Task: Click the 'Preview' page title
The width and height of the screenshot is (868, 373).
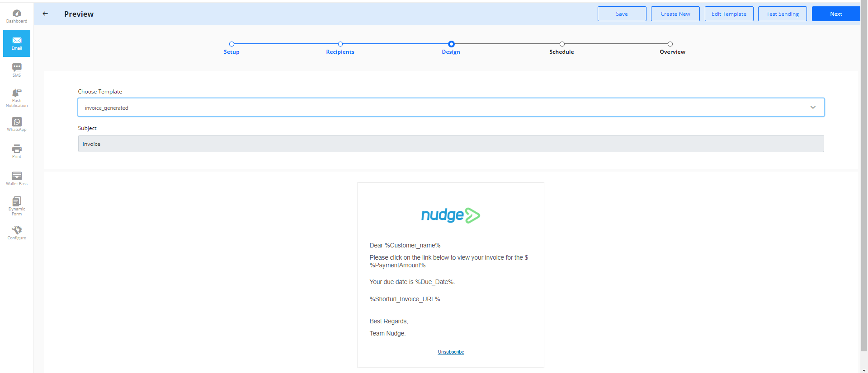Action: tap(79, 14)
